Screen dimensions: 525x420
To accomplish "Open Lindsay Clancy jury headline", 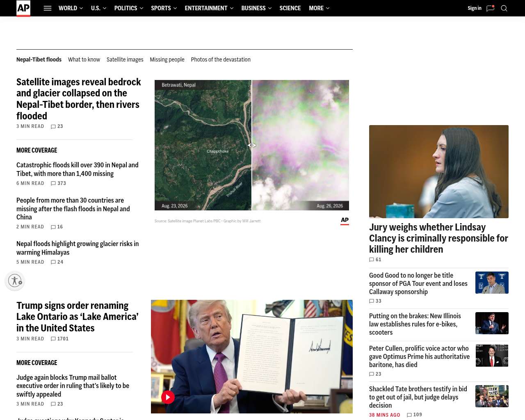I will coord(438,238).
